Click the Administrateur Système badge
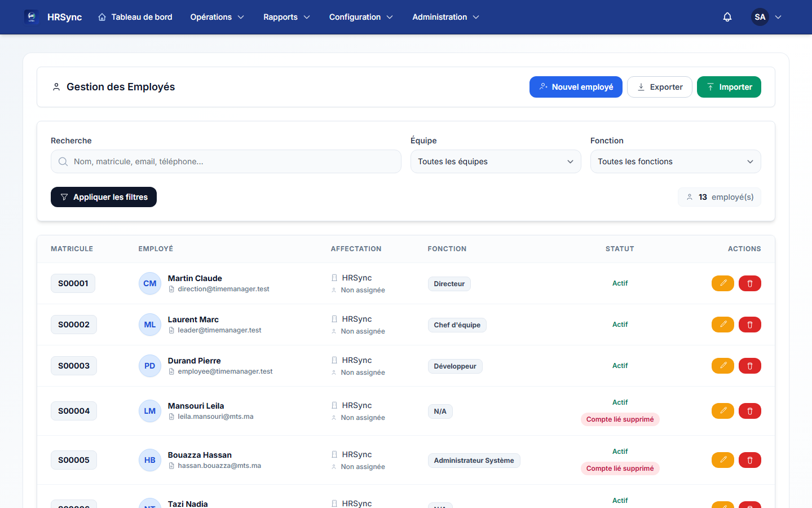 [x=474, y=461]
